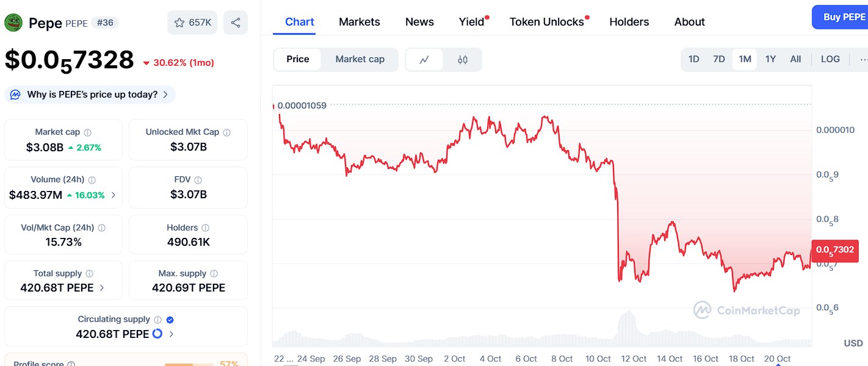This screenshot has width=868, height=366.
Task: Click the FDV info icon
Action: click(198, 180)
